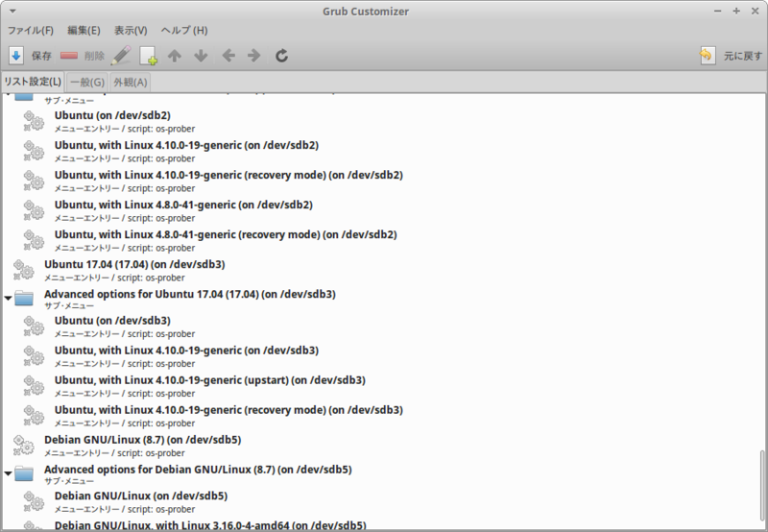This screenshot has width=768, height=532.
Task: Collapse Advanced options for Ubuntu 17.04 submenu
Action: tap(8, 298)
